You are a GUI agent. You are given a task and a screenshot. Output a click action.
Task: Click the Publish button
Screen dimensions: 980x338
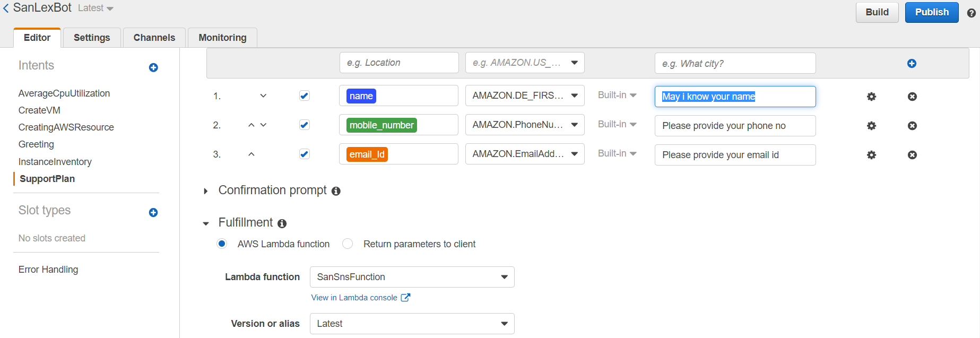[x=931, y=12]
